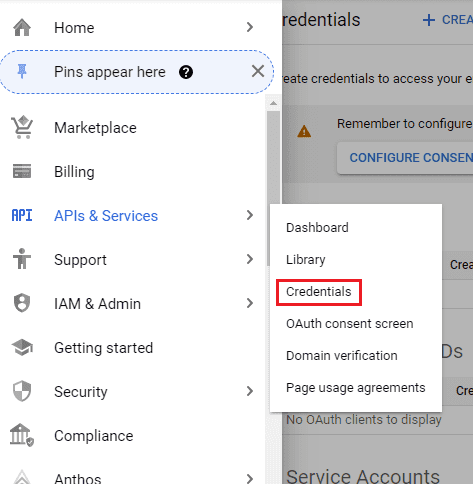Click the Compliance building icon
The height and width of the screenshot is (484, 473).
22,435
